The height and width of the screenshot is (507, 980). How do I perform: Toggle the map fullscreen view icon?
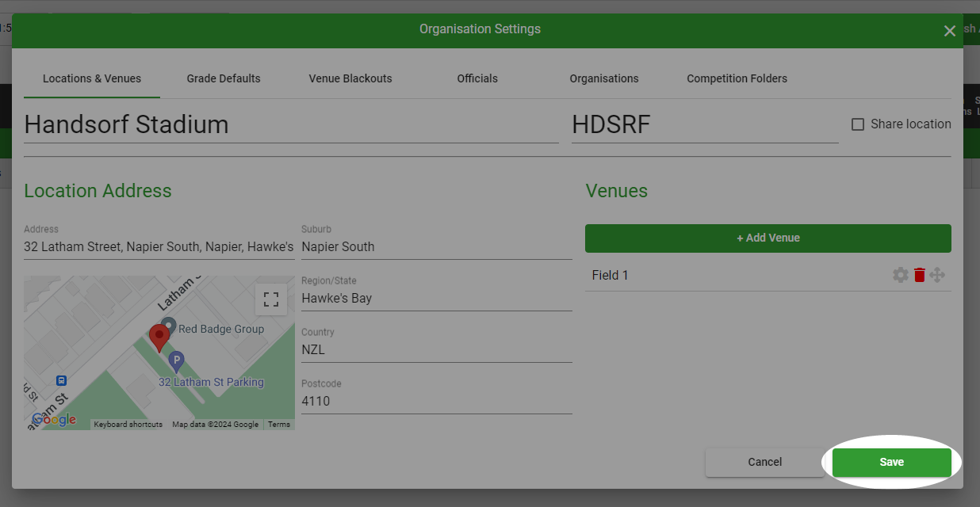[x=271, y=299]
